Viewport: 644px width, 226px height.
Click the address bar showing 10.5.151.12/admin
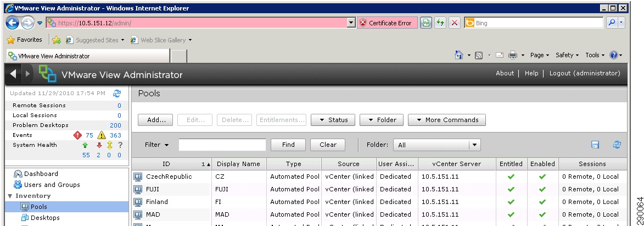(196, 23)
